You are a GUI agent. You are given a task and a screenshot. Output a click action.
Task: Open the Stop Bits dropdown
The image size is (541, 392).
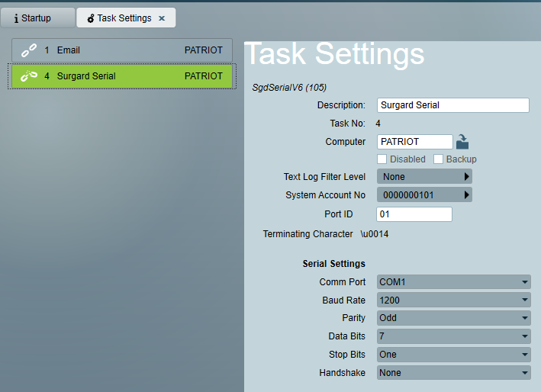[454, 355]
